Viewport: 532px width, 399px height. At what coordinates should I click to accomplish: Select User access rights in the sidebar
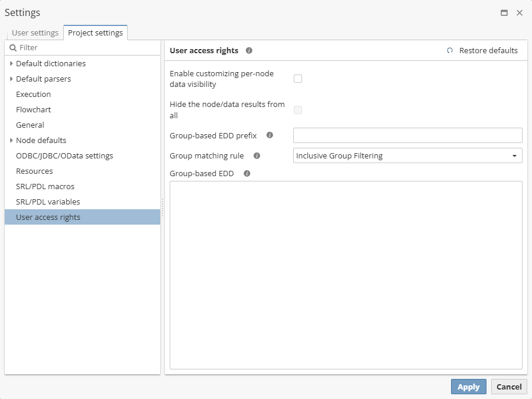48,217
